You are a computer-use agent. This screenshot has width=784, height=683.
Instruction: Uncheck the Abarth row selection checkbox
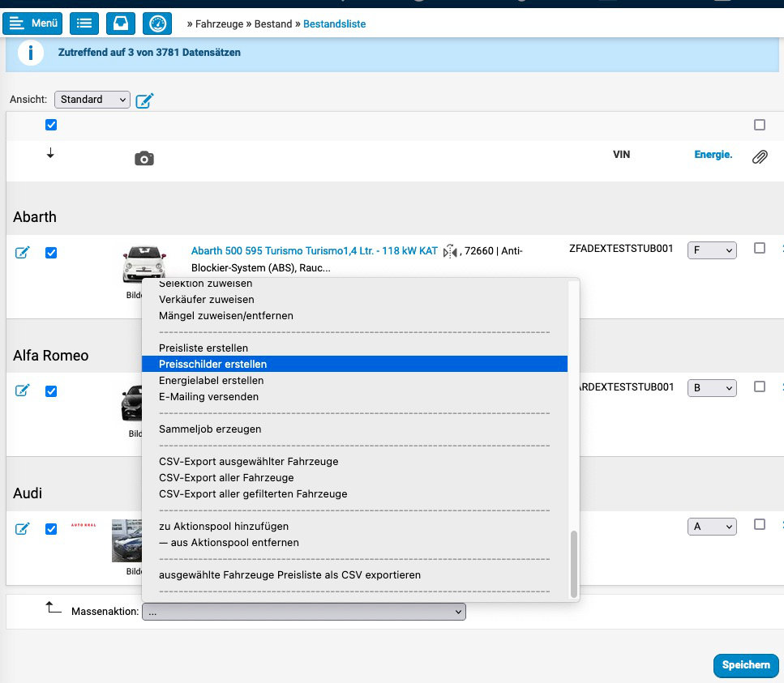(51, 253)
